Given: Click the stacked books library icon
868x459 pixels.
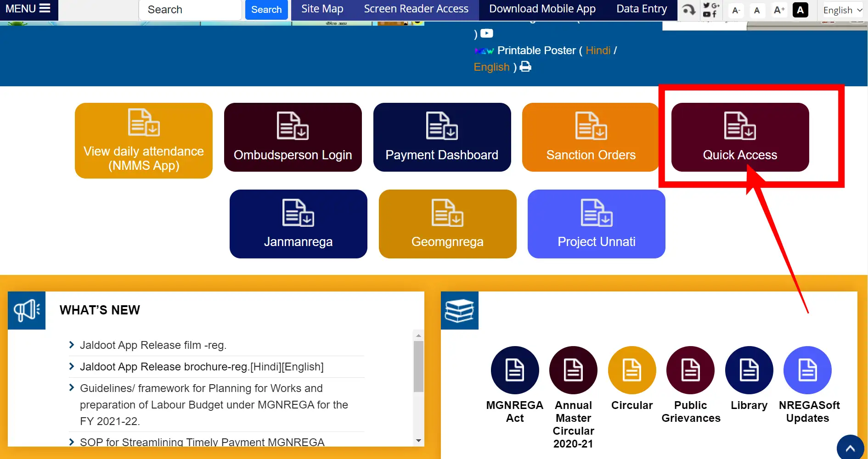Looking at the screenshot, I should click(460, 310).
